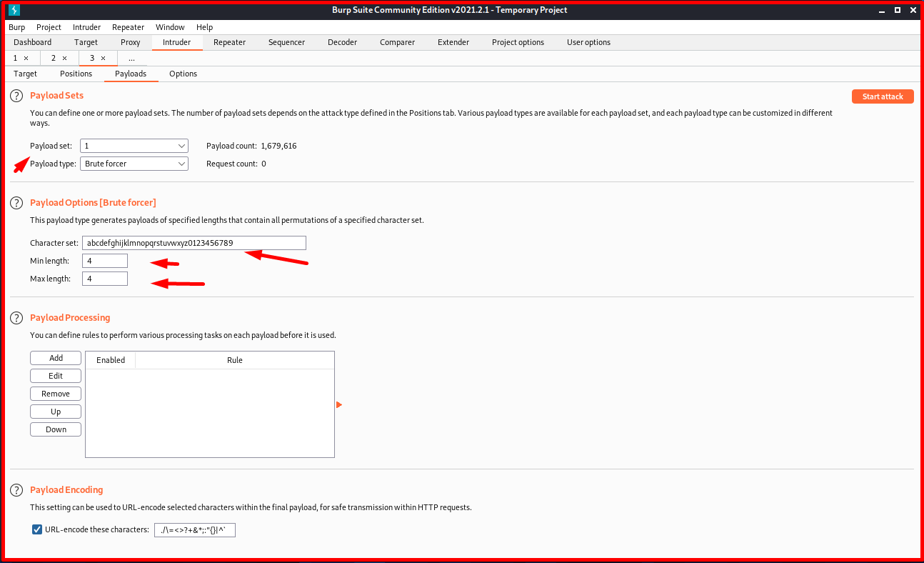Open the Payload Options help icon
Viewport: 924px width, 563px height.
tap(16, 203)
